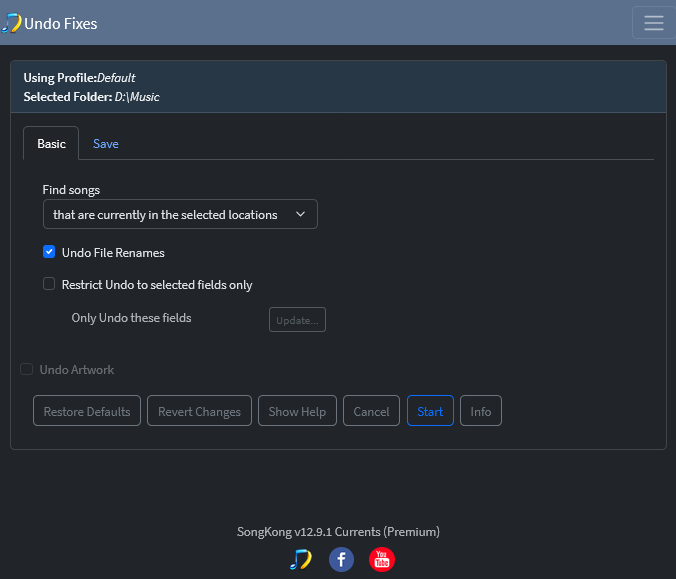Viewport: 676px width, 579px height.
Task: Click the SongKong logo in header
Action: point(11,23)
